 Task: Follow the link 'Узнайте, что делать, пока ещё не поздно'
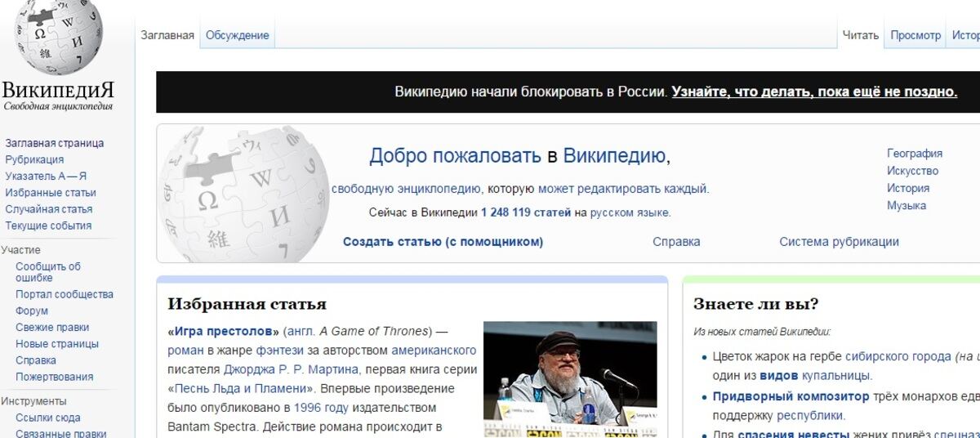[x=814, y=92]
